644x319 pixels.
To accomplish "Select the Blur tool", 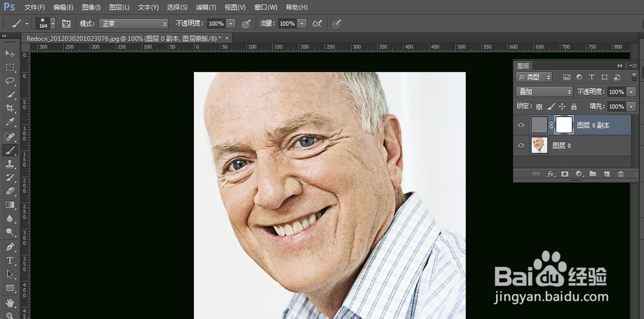I will coord(10,218).
